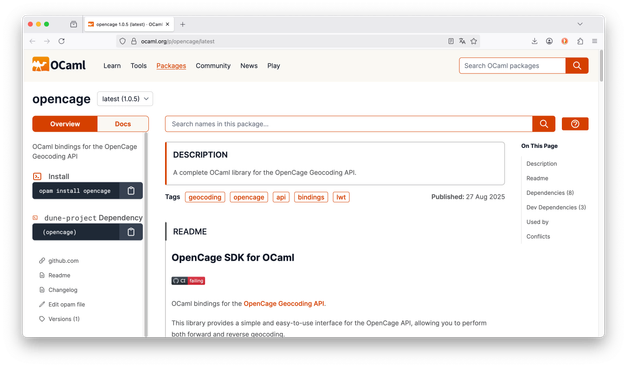Image resolution: width=627 pixels, height=367 pixels.
Task: Click the browser address bar URL
Action: point(178,41)
